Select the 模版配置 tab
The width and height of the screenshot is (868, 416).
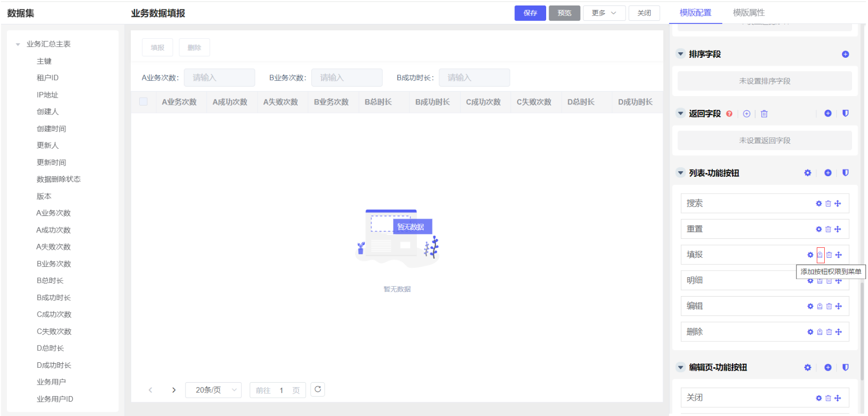[x=695, y=13]
